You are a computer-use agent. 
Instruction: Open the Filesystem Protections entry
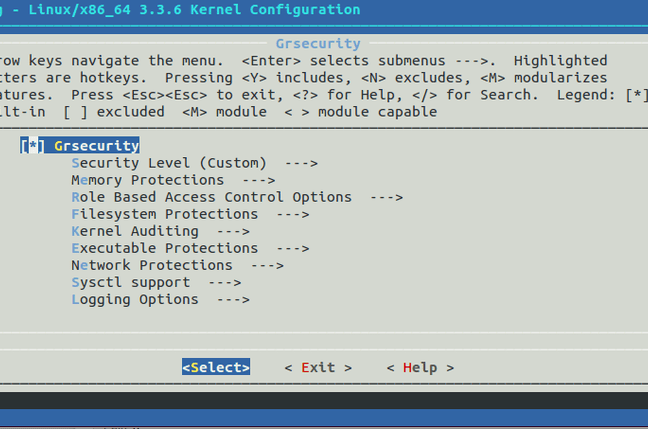[165, 214]
